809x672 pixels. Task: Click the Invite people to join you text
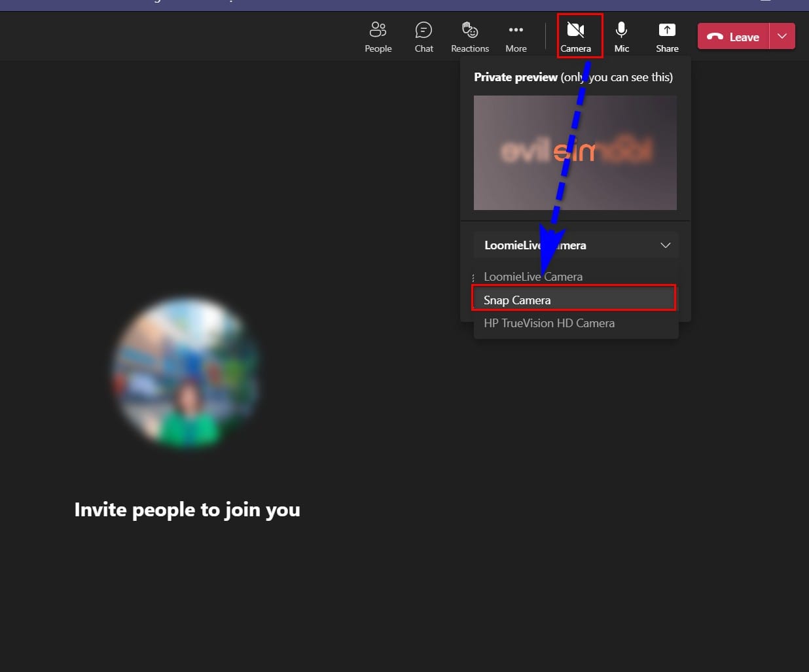tap(187, 510)
